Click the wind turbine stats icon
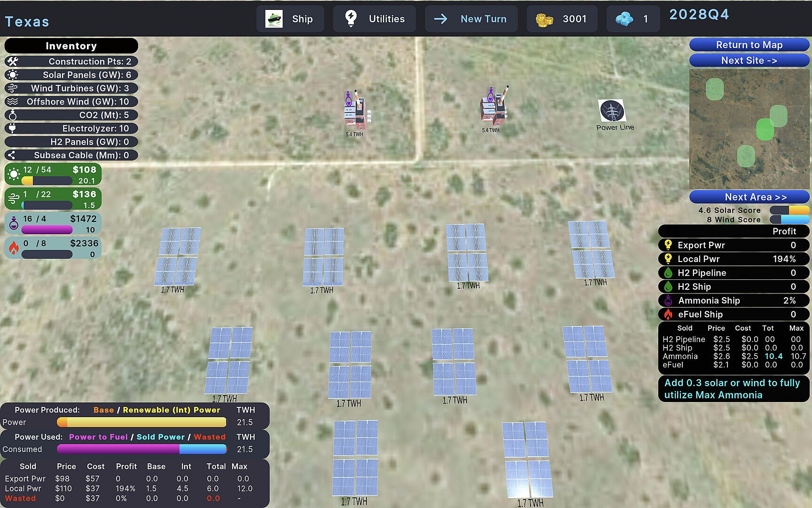This screenshot has height=508, width=812. [x=14, y=199]
